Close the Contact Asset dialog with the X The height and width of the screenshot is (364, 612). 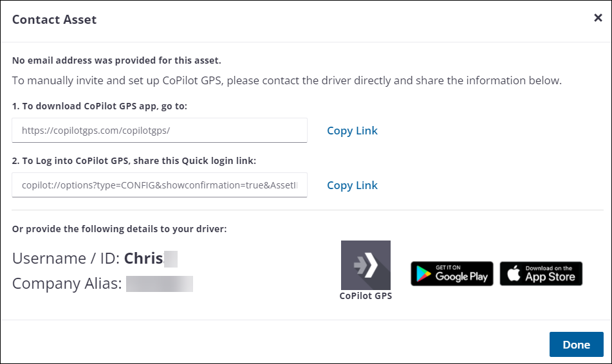pos(598,18)
